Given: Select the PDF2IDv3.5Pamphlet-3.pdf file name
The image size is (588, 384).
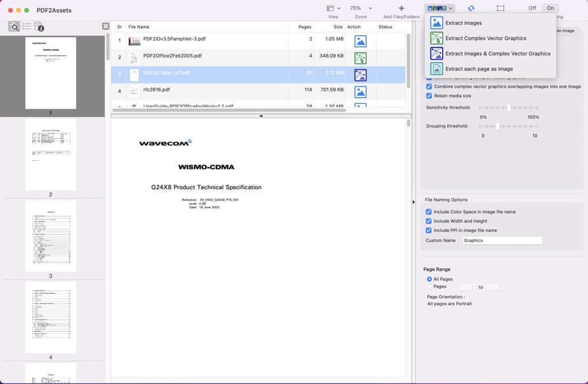Looking at the screenshot, I should click(x=175, y=39).
